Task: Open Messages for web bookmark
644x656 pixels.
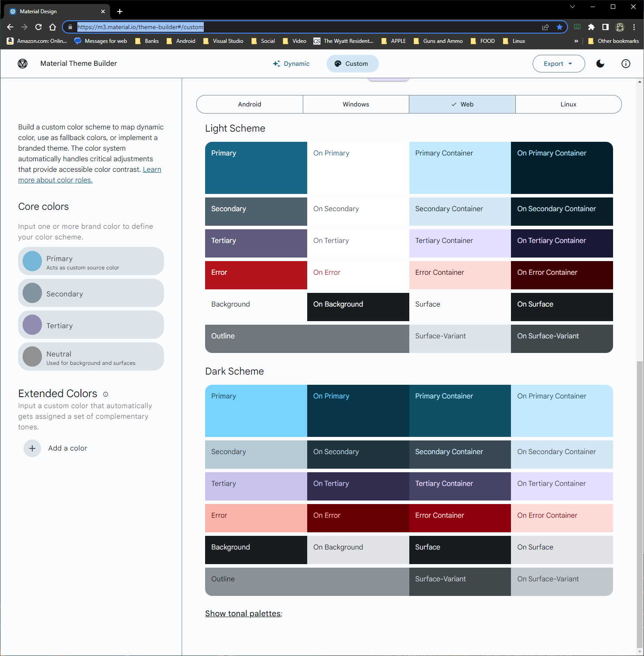Action: click(x=101, y=41)
